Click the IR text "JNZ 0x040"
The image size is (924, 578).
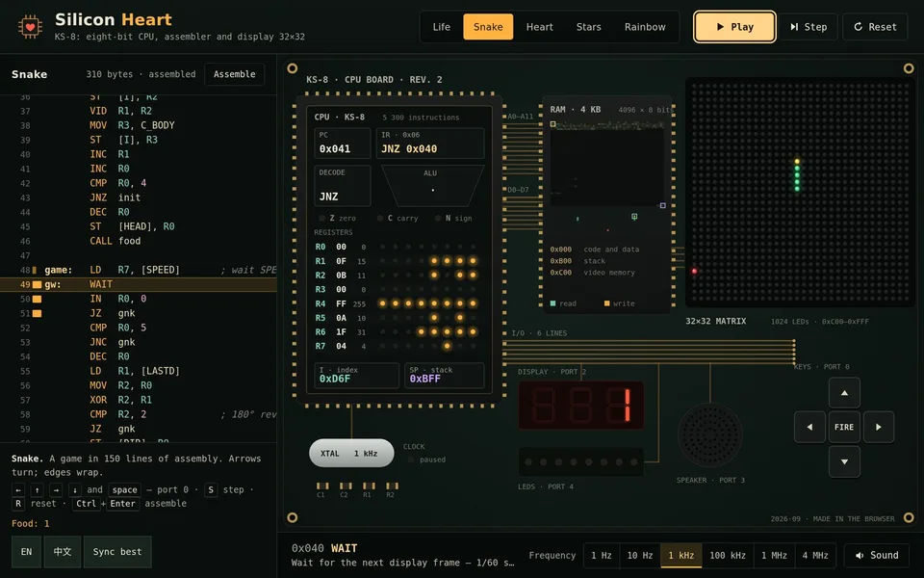pyautogui.click(x=409, y=148)
